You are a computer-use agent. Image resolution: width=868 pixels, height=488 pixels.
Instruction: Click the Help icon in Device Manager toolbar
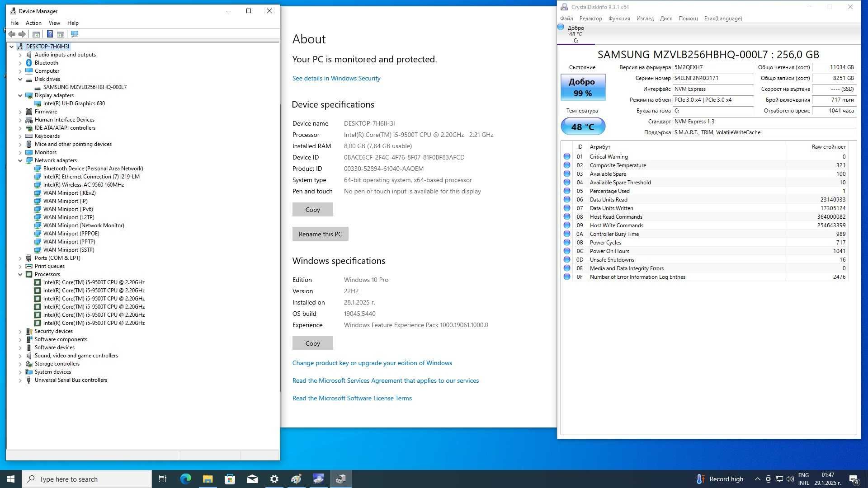[x=50, y=34]
